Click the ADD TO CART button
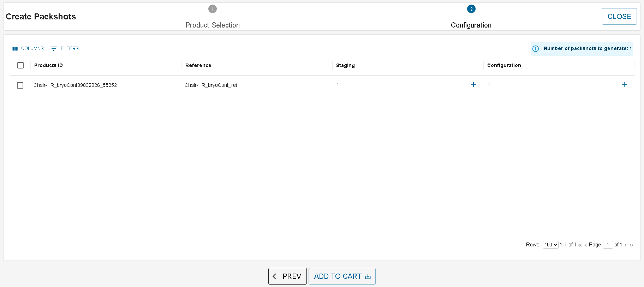 click(342, 276)
